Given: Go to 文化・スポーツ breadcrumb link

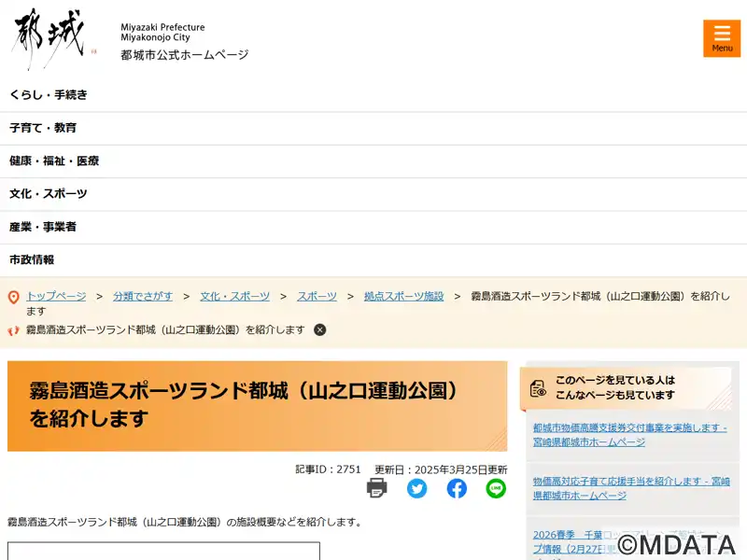Looking at the screenshot, I should point(235,296).
